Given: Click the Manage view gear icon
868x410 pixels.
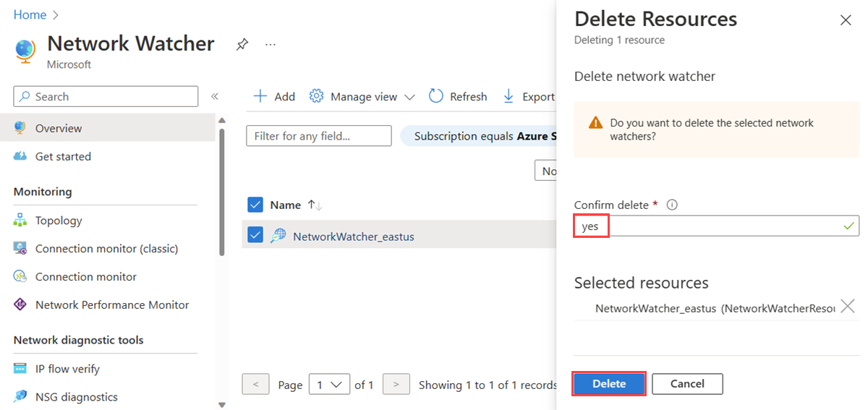Looking at the screenshot, I should click(316, 96).
